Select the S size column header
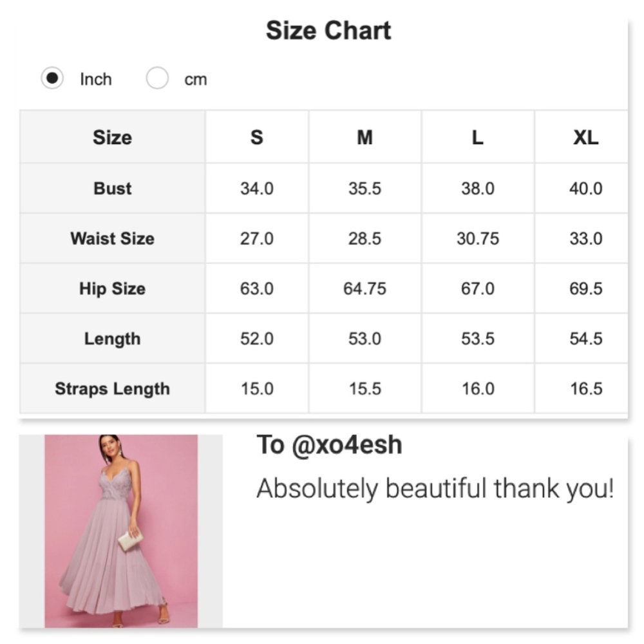Image resolution: width=644 pixels, height=644 pixels. (x=257, y=137)
